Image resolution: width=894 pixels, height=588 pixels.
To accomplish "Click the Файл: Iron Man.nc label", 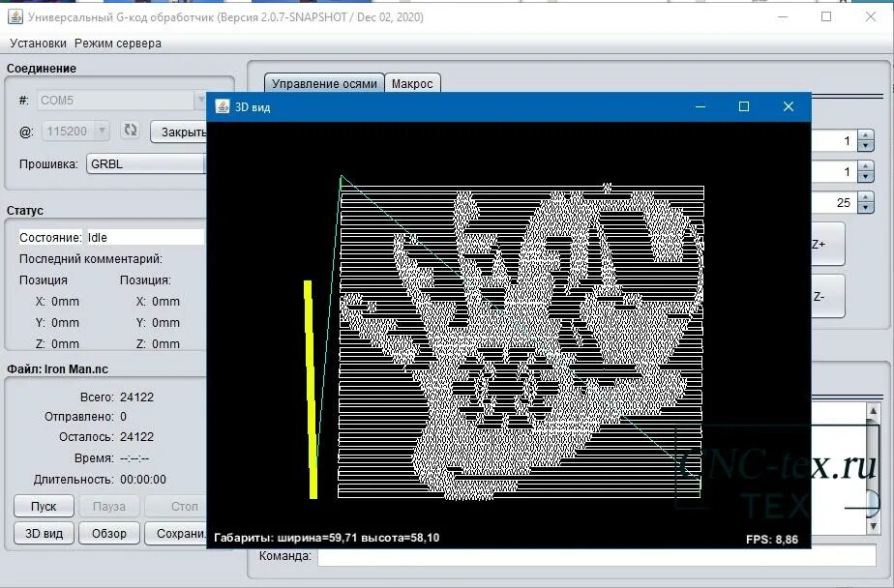I will [x=58, y=369].
